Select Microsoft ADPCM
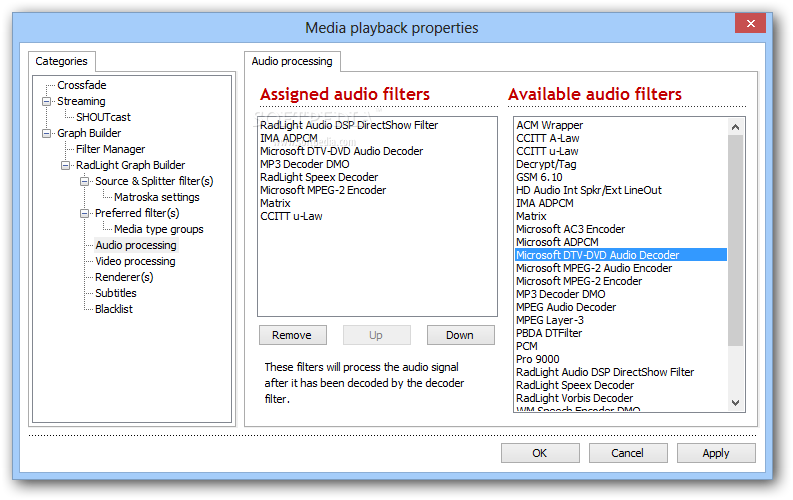 (x=621, y=242)
